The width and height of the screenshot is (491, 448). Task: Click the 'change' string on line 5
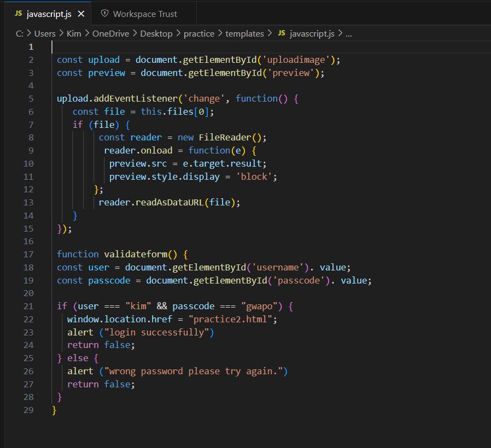tap(204, 98)
